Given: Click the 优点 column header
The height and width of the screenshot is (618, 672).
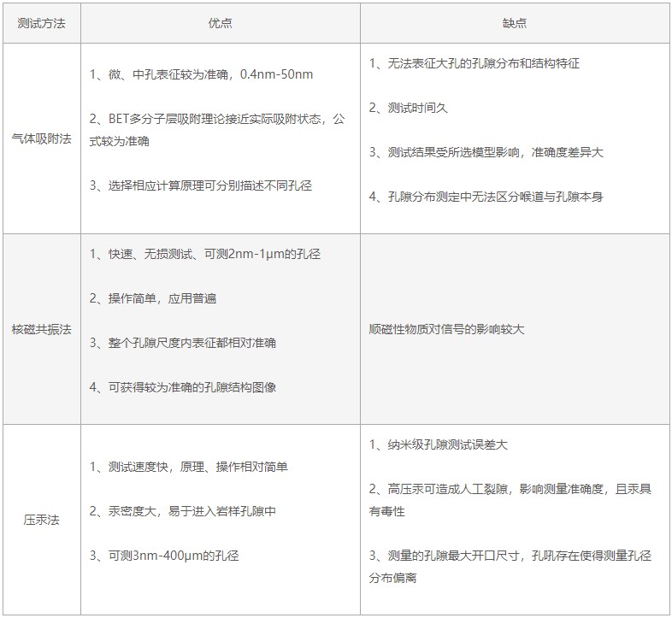Looking at the screenshot, I should [220, 23].
